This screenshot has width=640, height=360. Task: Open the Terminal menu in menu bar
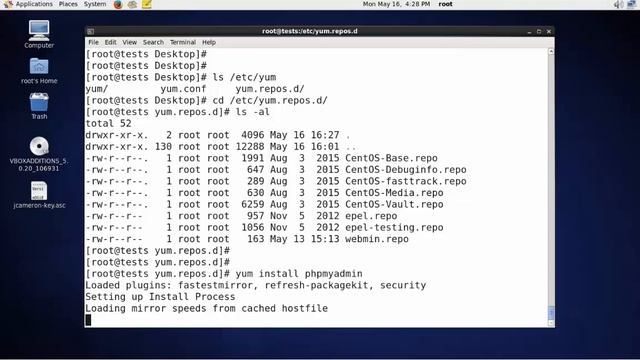point(183,42)
